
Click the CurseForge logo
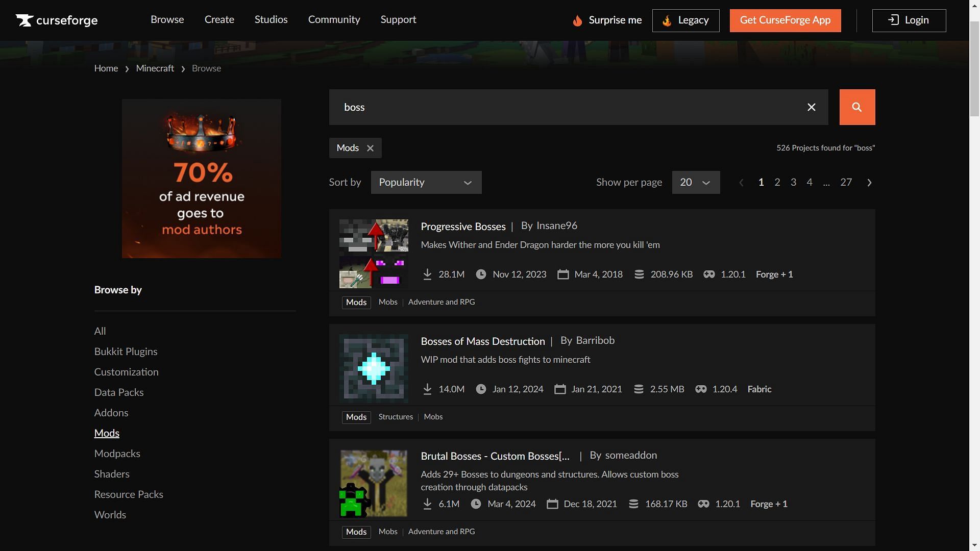tap(57, 20)
